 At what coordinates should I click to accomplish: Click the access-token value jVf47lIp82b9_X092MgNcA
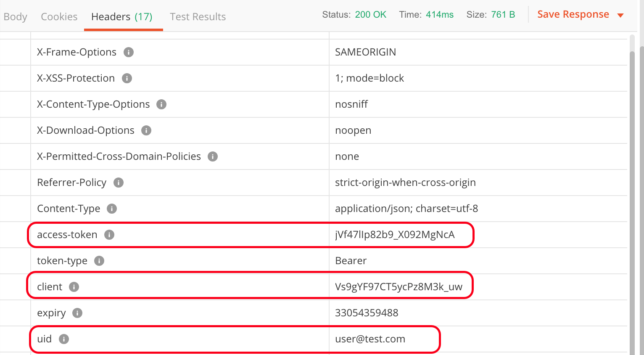[395, 235]
